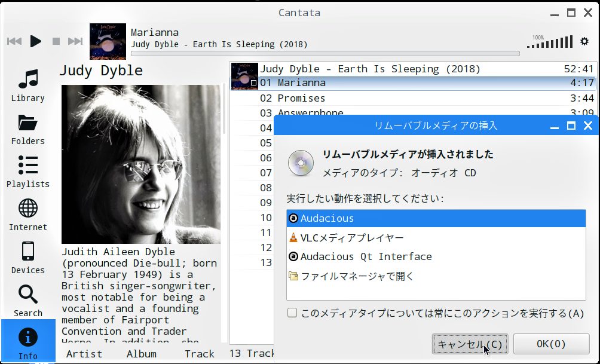This screenshot has width=600, height=364.
Task: Click album header Judy Dyble - Earth Is Sleeping
Action: [370, 69]
